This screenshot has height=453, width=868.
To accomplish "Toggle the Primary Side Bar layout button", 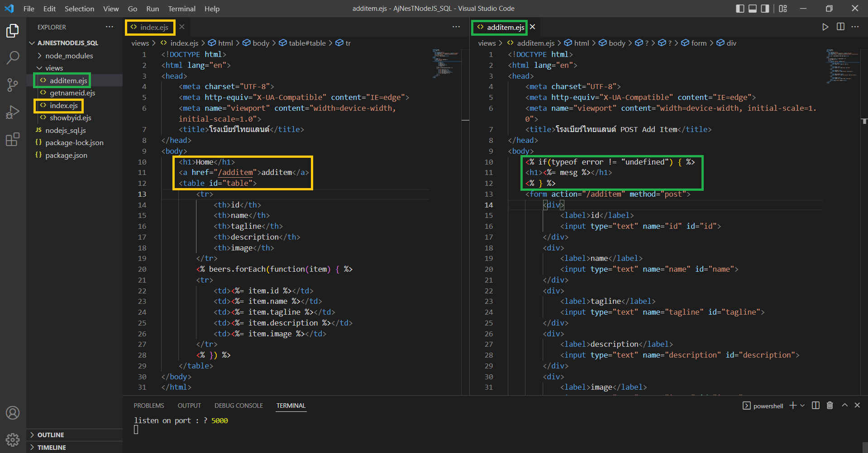I will (740, 9).
